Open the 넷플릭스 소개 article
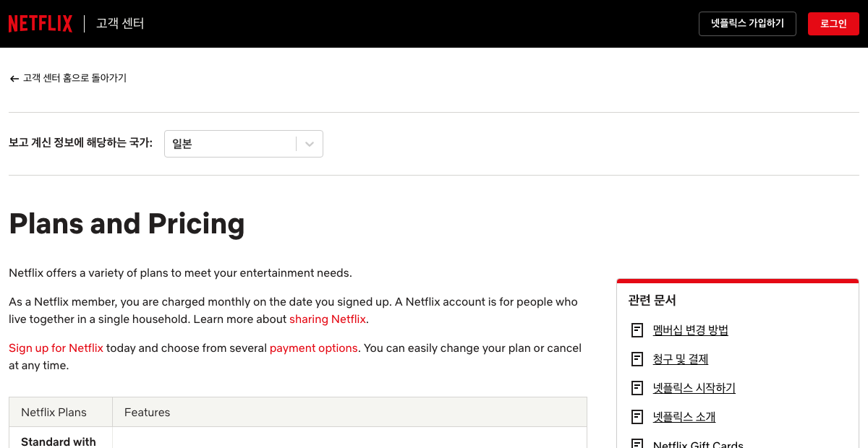The width and height of the screenshot is (868, 448). click(x=684, y=417)
